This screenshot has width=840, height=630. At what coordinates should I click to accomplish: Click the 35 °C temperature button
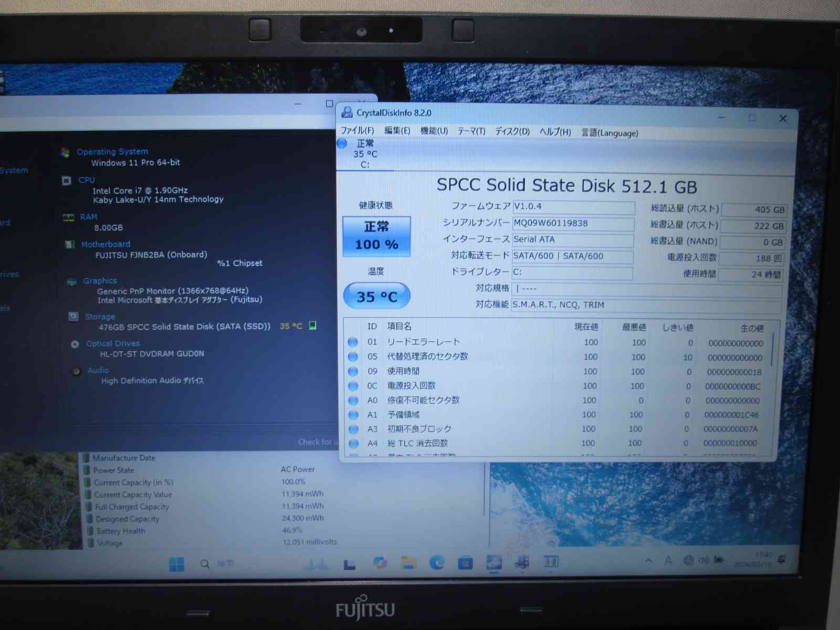376,297
